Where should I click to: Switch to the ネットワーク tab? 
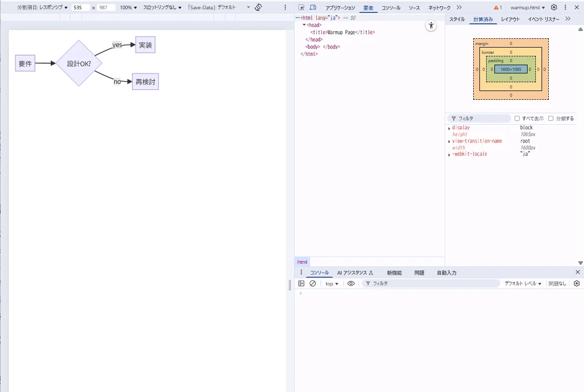point(439,8)
